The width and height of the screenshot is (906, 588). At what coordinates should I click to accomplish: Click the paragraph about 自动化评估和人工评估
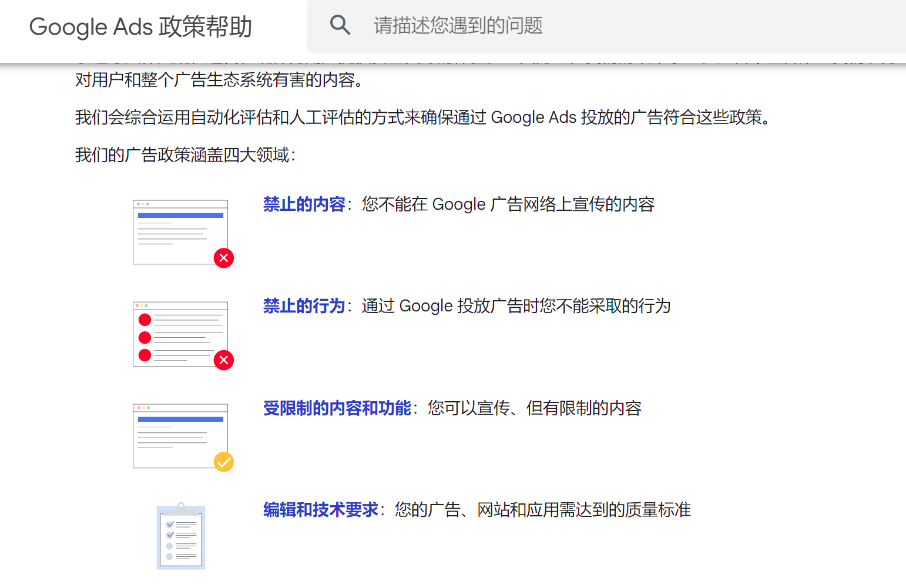coord(423,117)
